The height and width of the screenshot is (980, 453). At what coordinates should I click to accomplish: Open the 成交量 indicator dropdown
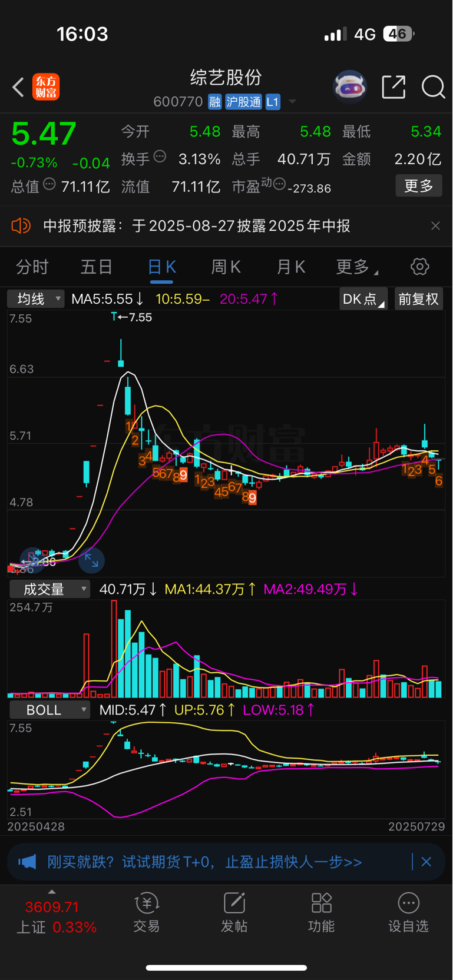49,589
